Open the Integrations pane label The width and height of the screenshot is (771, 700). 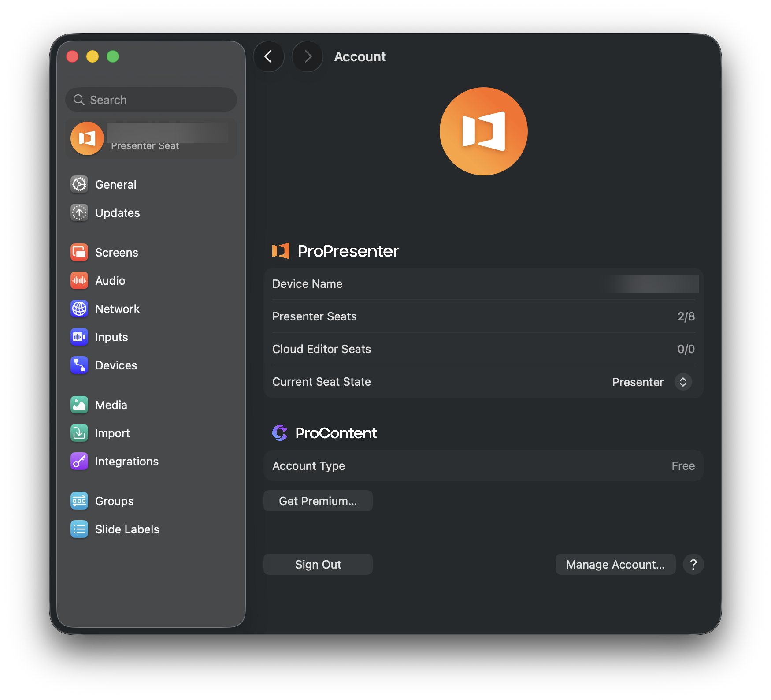pos(127,462)
